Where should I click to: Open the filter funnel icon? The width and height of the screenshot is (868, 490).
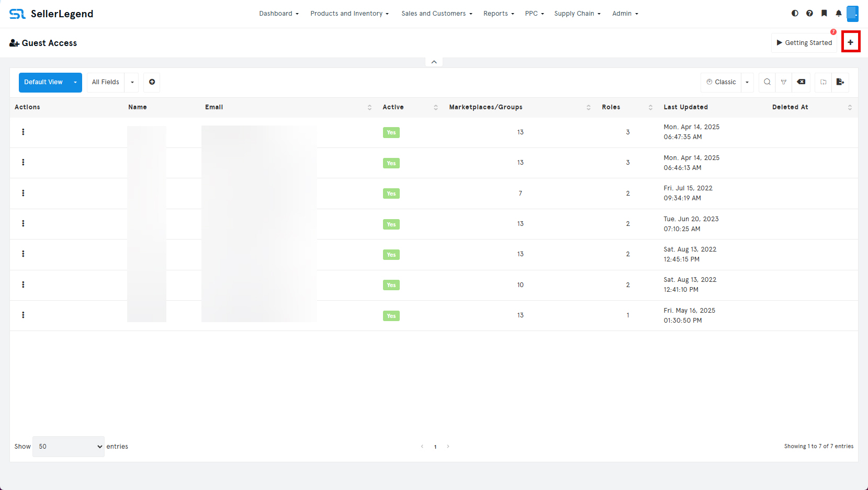coord(784,82)
